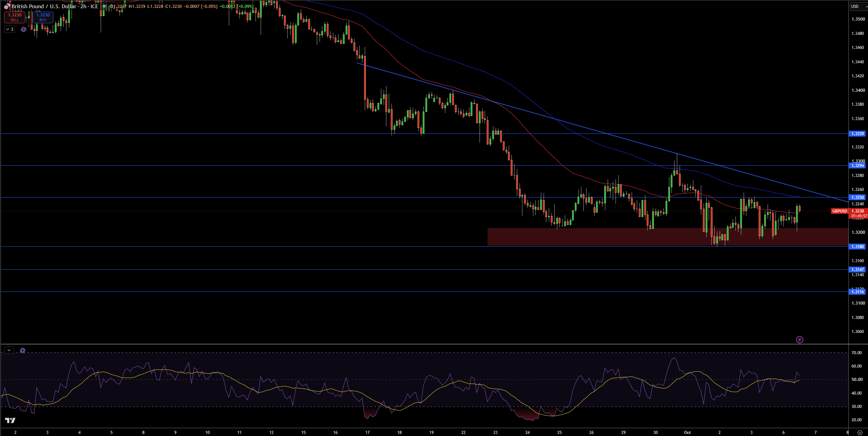Click the H1.3239 high value in legend
This screenshot has height=436, width=868.
coord(137,7)
